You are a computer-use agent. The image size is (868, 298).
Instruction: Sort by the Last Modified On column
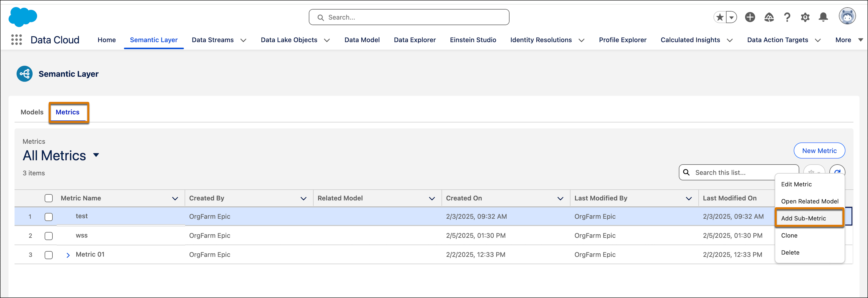coord(729,198)
